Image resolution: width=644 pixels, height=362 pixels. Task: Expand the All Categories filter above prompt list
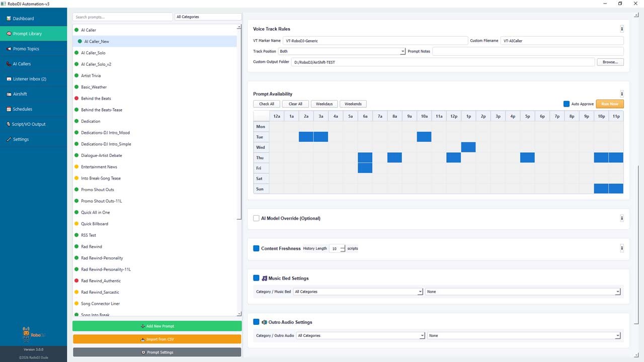click(208, 17)
